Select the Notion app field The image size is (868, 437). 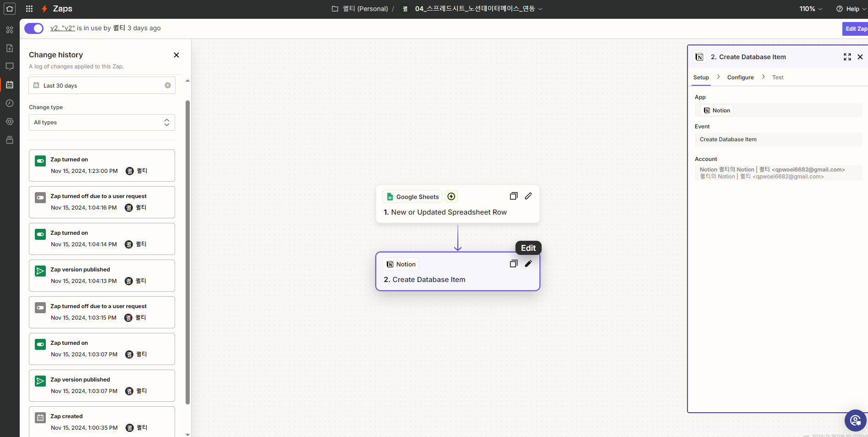point(778,110)
